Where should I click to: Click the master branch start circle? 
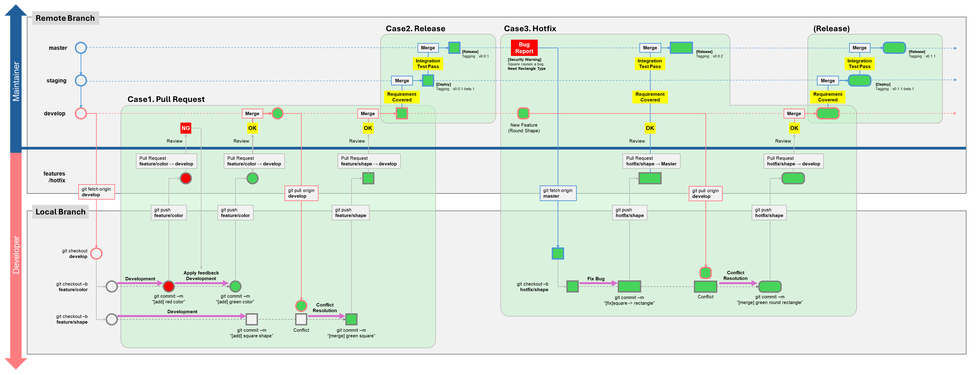81,48
